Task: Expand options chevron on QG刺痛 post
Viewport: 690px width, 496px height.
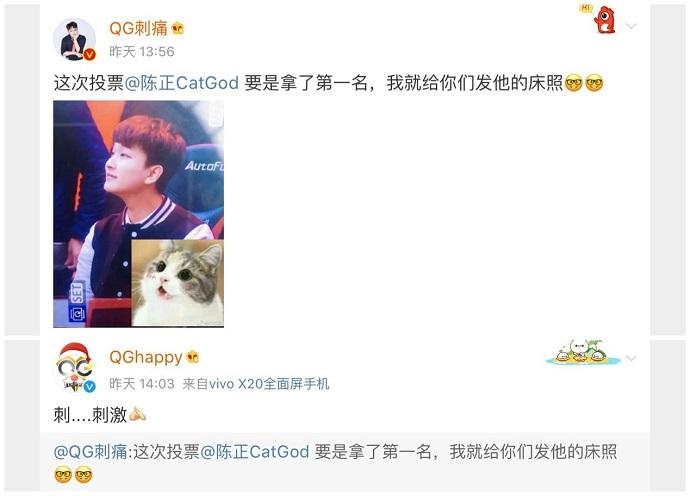Action: coord(631,26)
